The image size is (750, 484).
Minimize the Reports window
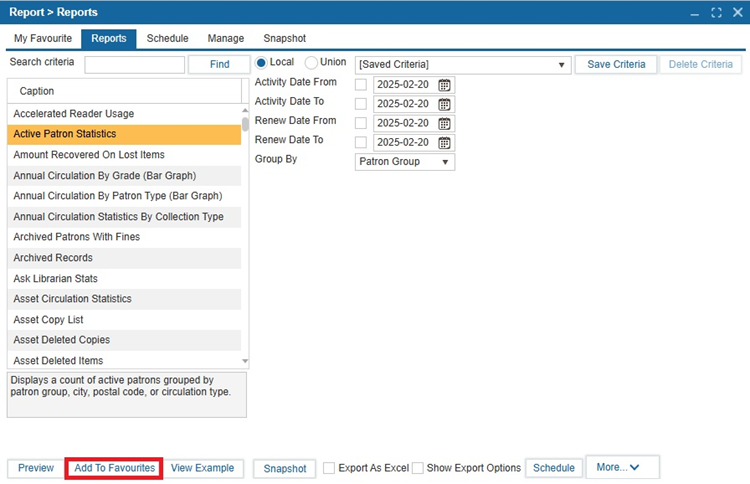(695, 15)
